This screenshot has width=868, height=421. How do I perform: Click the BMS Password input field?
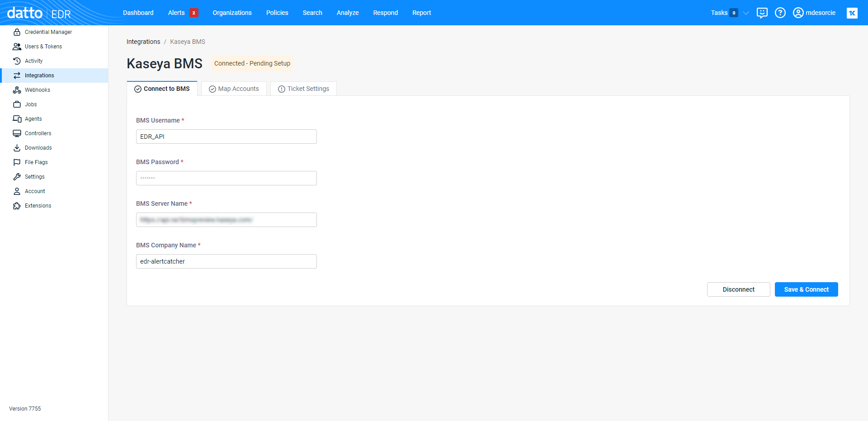pos(226,178)
